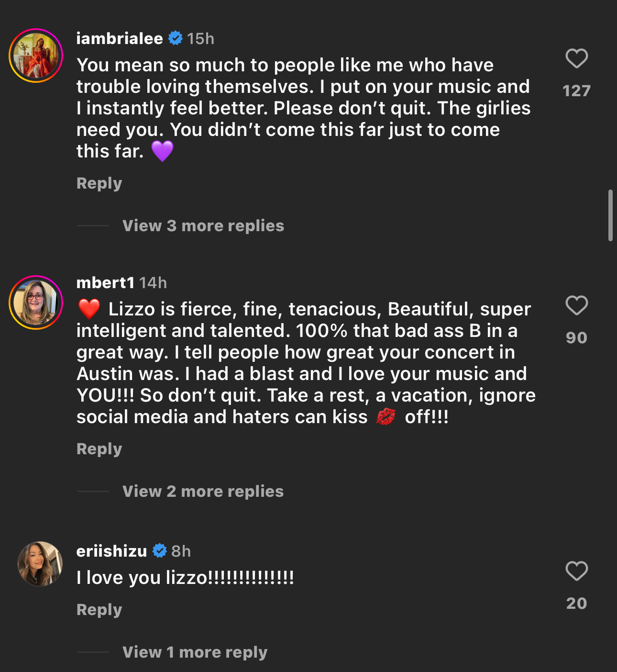This screenshot has width=617, height=672.
Task: Expand View 2 more replies under mbert1
Action: click(x=202, y=491)
